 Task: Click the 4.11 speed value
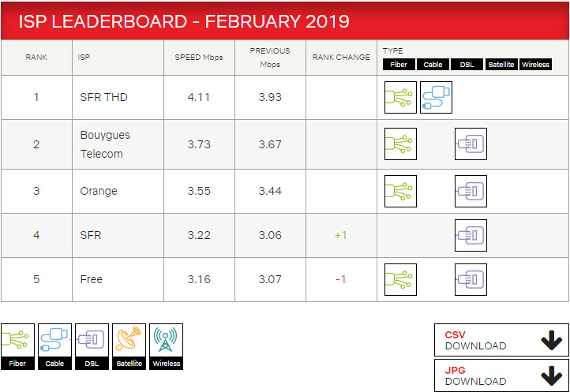coord(199,97)
